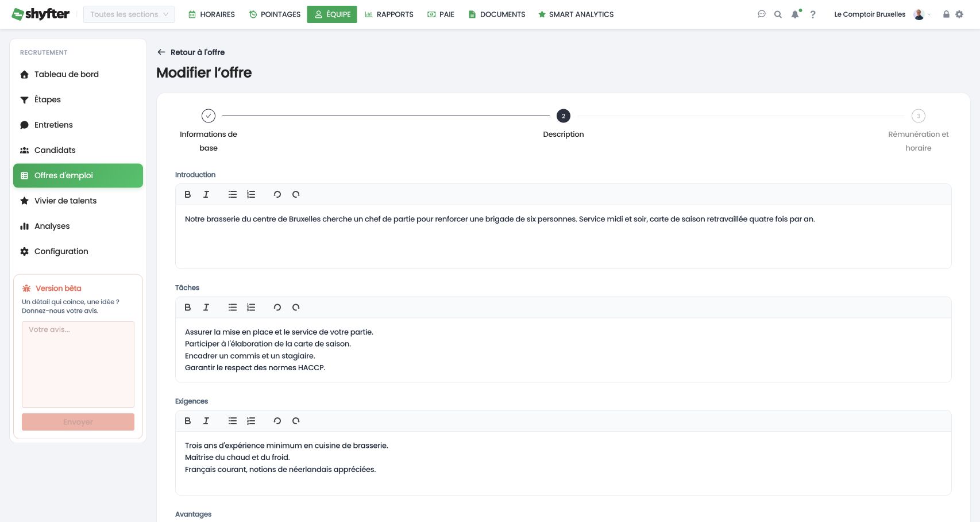Insert numbered list in Introduction editor

pyautogui.click(x=251, y=194)
